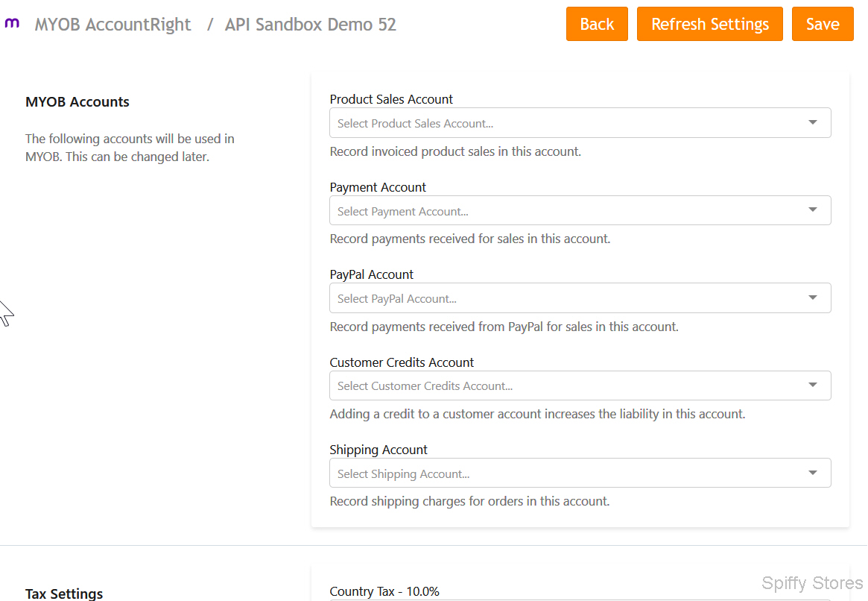Click the Tax Settings heading
The height and width of the screenshot is (601, 868).
click(x=64, y=594)
